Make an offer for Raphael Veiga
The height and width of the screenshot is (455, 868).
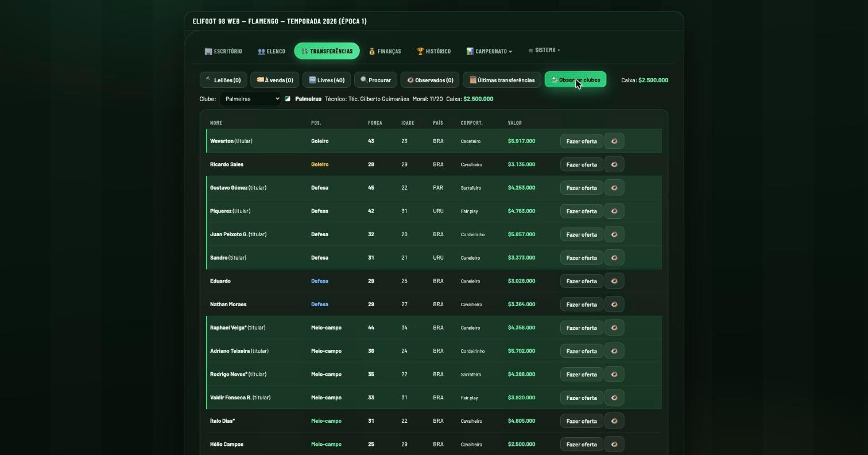[582, 327]
